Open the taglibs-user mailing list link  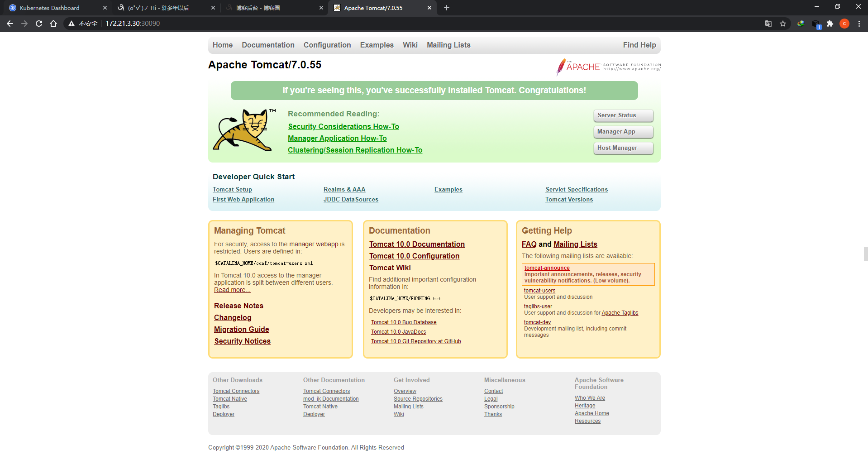coord(538,306)
